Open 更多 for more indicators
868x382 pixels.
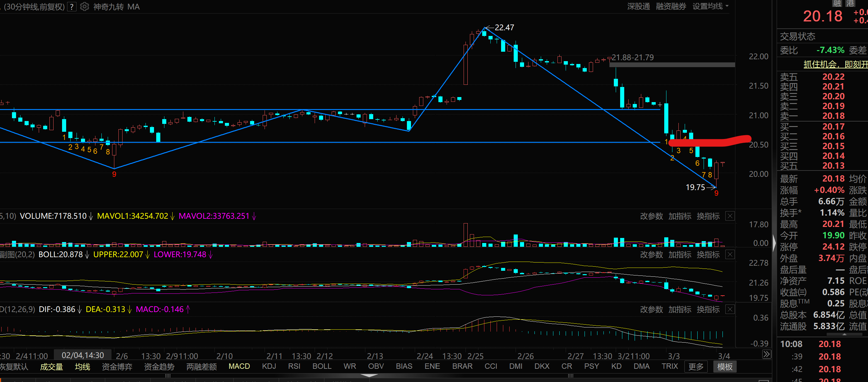coord(695,367)
